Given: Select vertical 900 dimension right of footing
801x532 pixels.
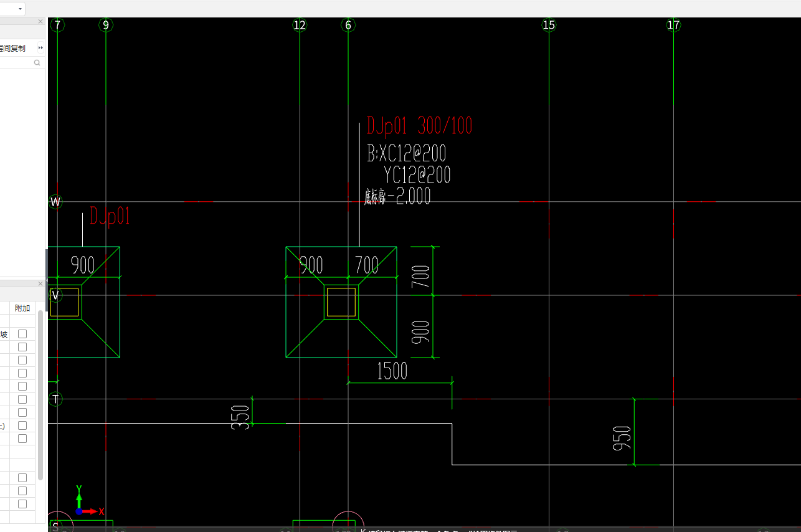Looking at the screenshot, I should 421,333.
